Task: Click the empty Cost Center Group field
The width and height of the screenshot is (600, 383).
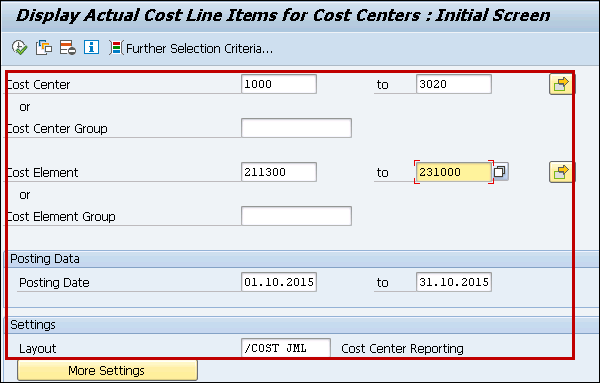Action: coord(296,128)
